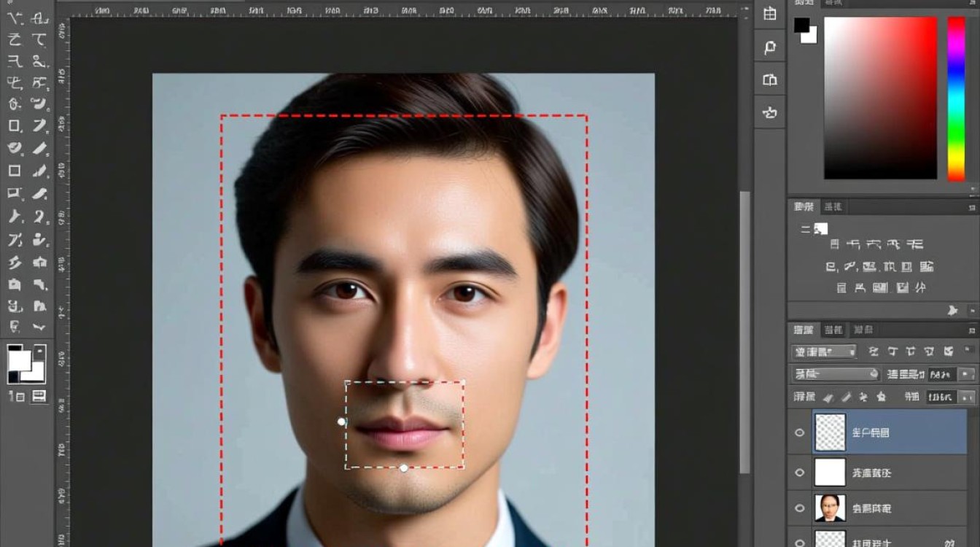This screenshot has height=547, width=980.
Task: Click the first layer filter icon beside the filter dropdown
Action: [x=874, y=352]
